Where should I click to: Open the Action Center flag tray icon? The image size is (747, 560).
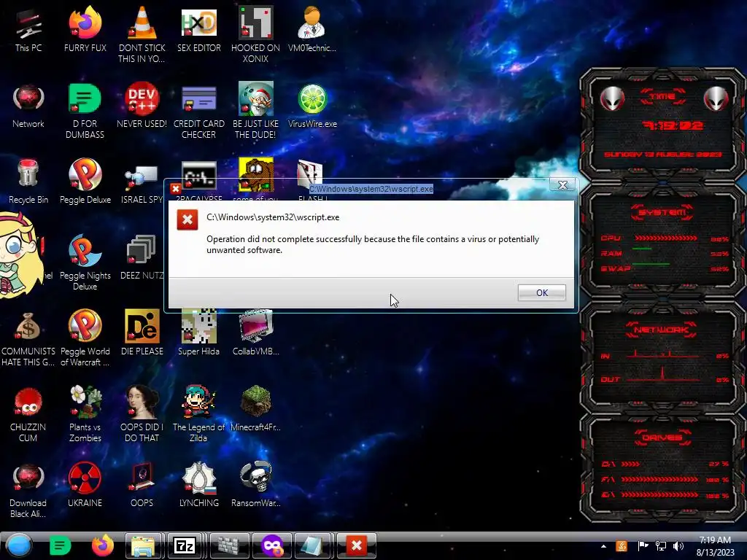coord(643,546)
